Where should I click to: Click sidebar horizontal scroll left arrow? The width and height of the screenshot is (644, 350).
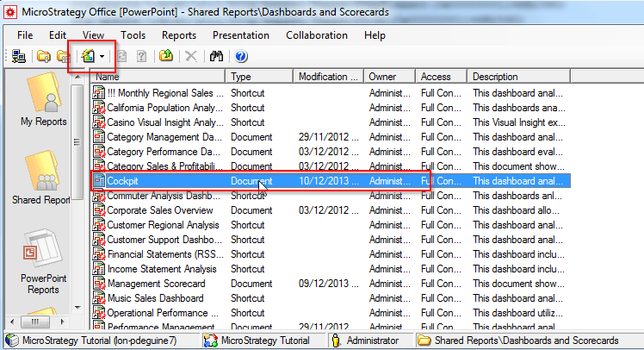[12, 322]
